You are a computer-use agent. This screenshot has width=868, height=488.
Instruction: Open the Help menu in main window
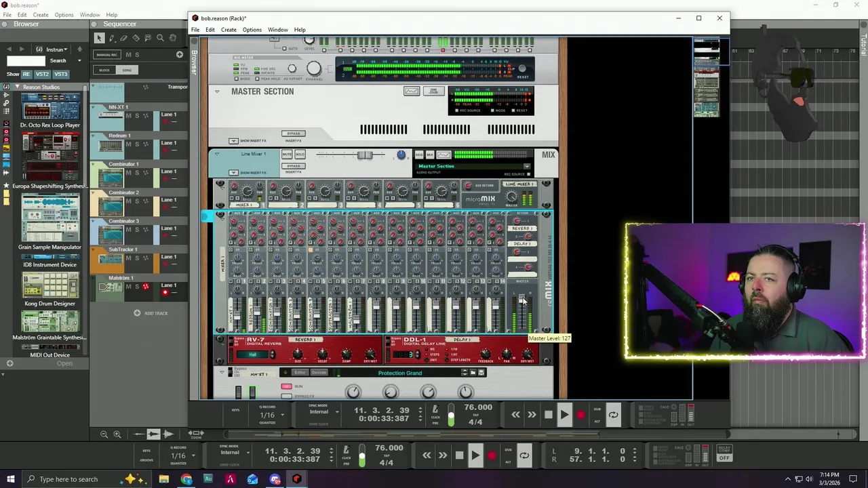112,15
